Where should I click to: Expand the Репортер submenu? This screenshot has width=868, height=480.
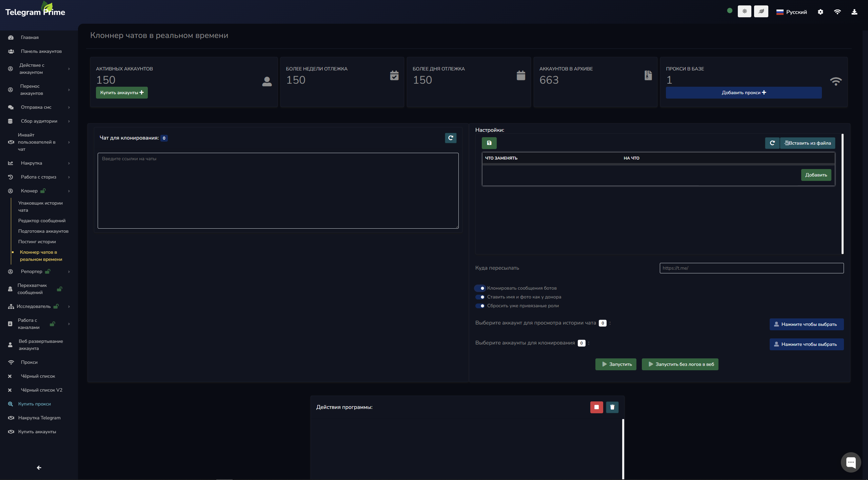(x=39, y=272)
